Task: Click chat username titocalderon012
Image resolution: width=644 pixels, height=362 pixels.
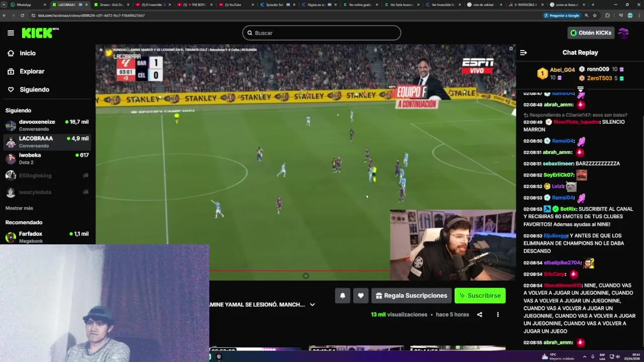Action: (x=562, y=286)
